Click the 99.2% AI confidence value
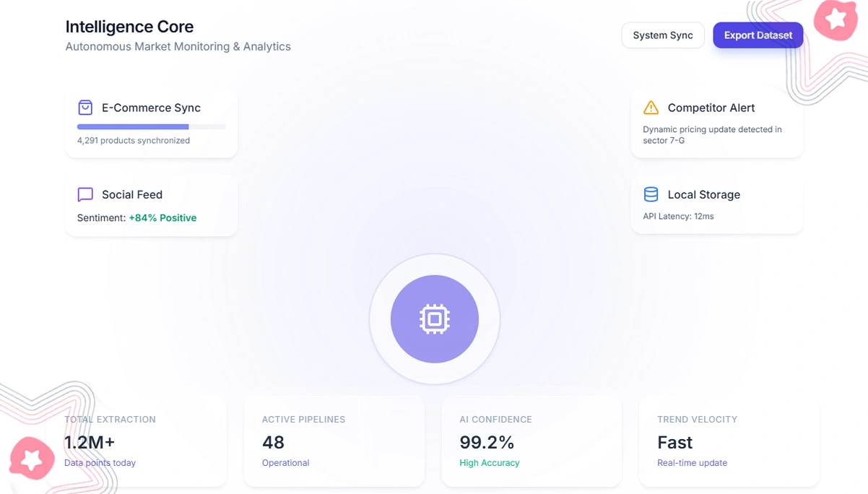The image size is (868, 494). click(487, 442)
